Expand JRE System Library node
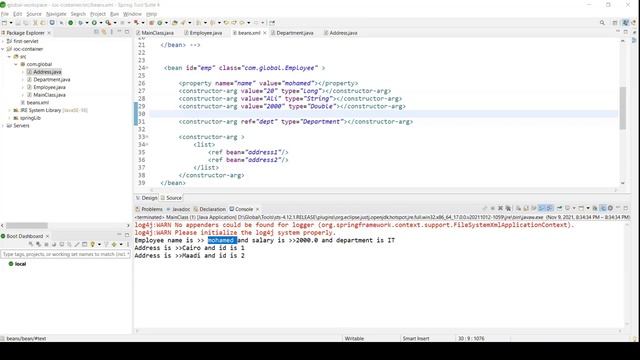Viewport: 640px width, 360px height. [x=10, y=110]
